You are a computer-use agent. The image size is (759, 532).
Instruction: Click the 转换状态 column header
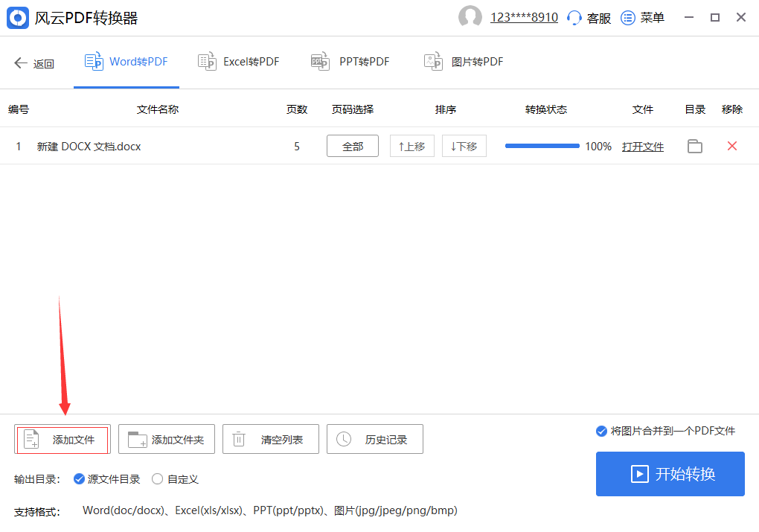click(546, 109)
